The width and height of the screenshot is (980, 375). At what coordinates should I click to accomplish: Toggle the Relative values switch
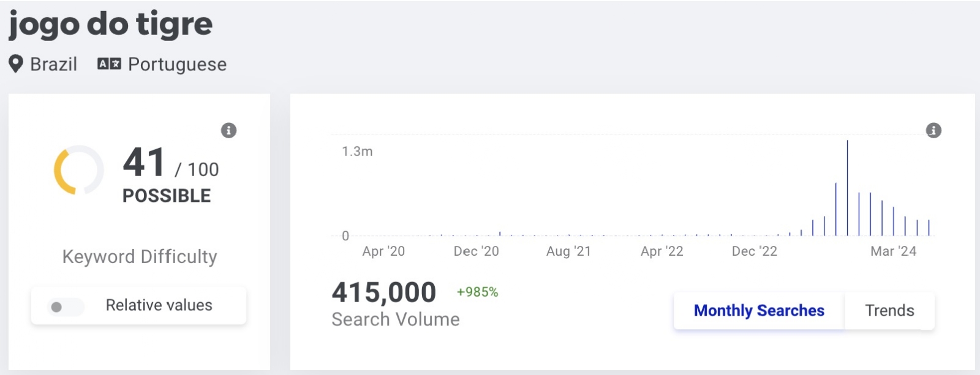pyautogui.click(x=65, y=306)
